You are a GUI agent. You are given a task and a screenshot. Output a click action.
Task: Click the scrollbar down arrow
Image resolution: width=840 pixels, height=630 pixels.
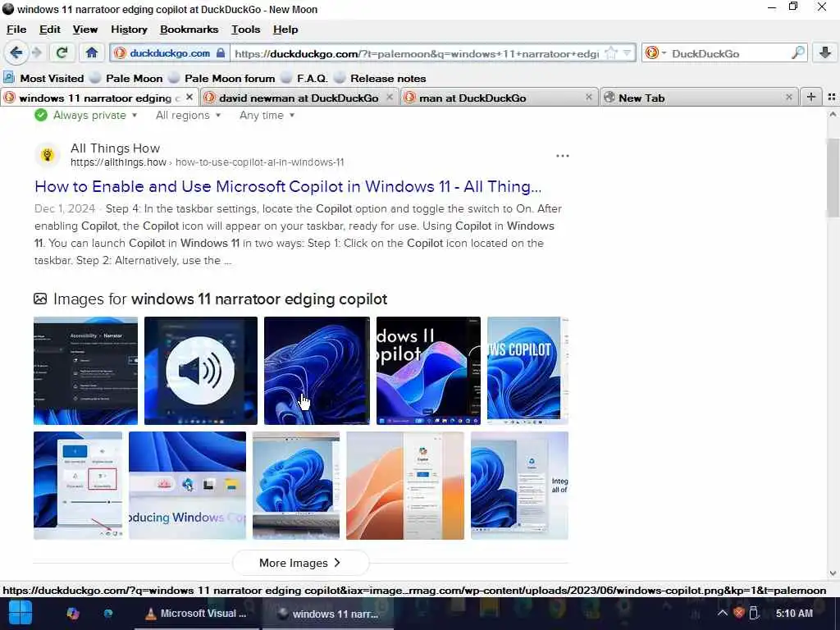pos(833,573)
